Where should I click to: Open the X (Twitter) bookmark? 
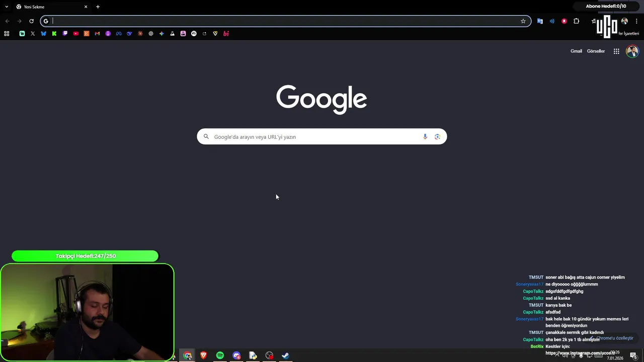point(33,34)
